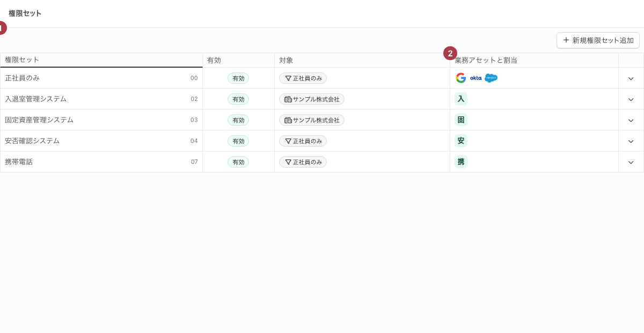Click the Google icon in 正社員のみ row
The width and height of the screenshot is (644, 333).
[461, 78]
